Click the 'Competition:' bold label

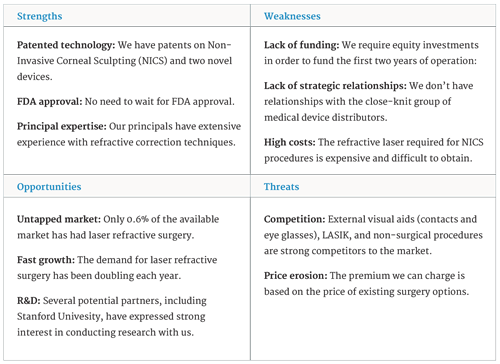294,219
